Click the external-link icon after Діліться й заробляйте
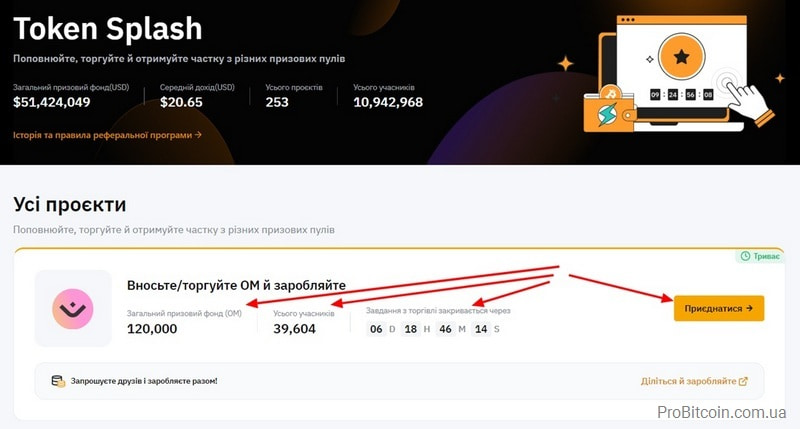This screenshot has height=429, width=800. pos(743,381)
